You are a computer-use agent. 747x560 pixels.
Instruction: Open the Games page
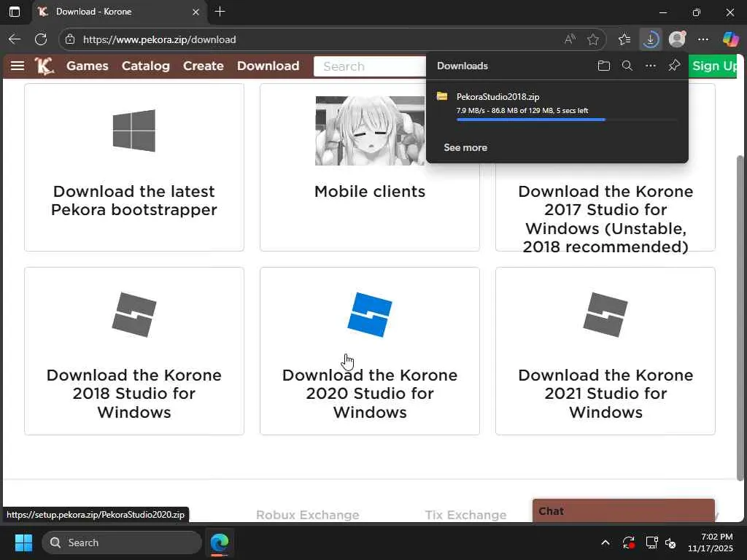(x=88, y=66)
